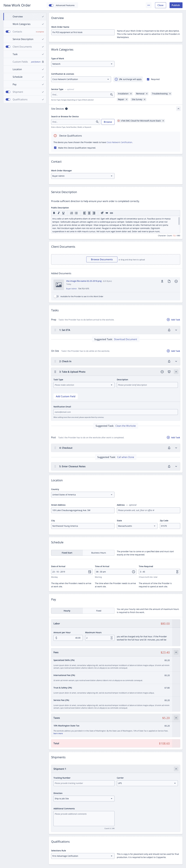186x868 pixels.
Task: Apply bold formatting in Public Description
Action: click(54, 213)
